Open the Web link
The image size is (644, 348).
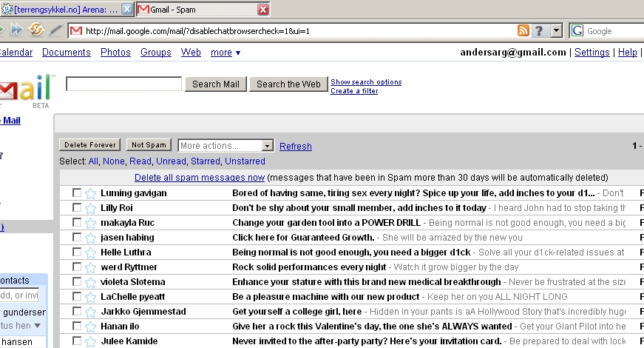pyautogui.click(x=191, y=53)
